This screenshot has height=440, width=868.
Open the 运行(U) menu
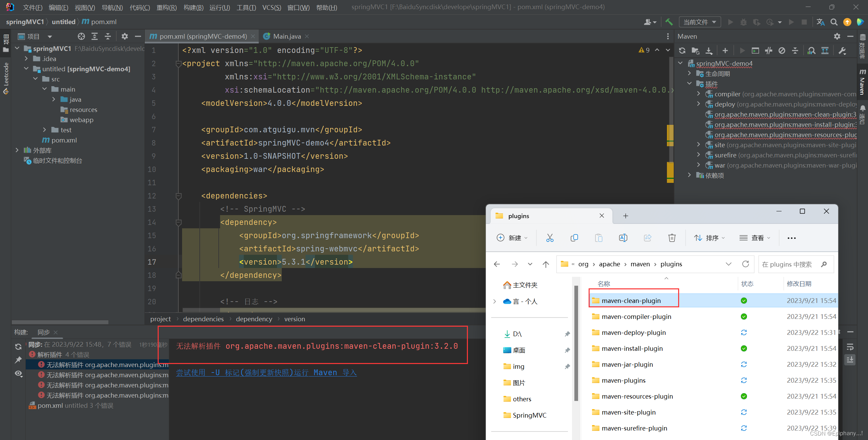click(x=219, y=7)
